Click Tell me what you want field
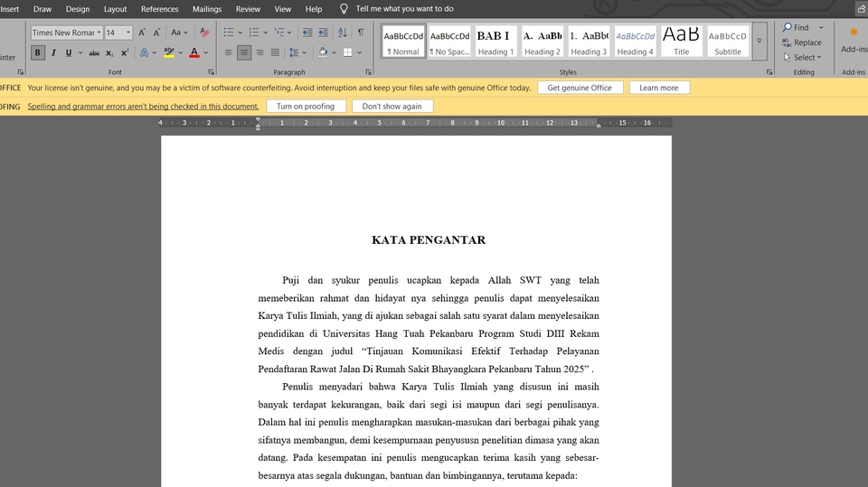868x487 pixels. pos(405,9)
